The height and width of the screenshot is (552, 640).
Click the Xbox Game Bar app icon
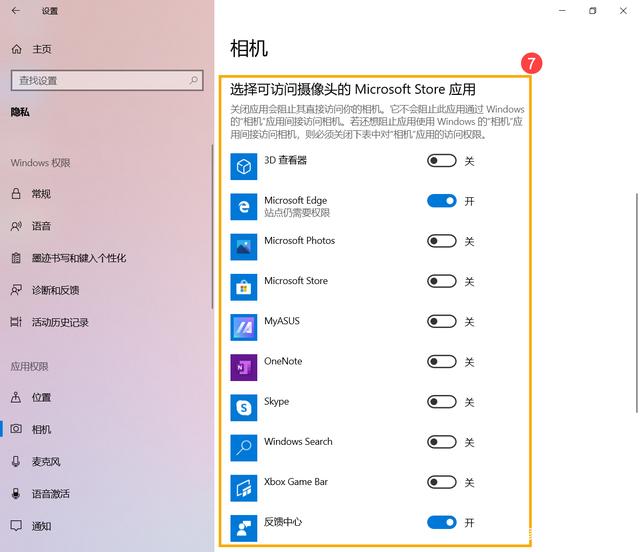[x=244, y=488]
